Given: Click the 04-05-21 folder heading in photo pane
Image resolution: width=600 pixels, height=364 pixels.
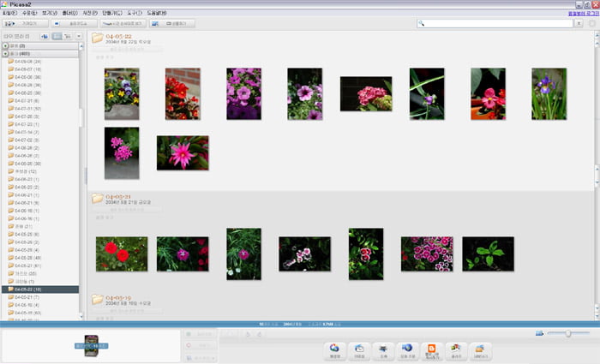Looking at the screenshot, I should [118, 196].
